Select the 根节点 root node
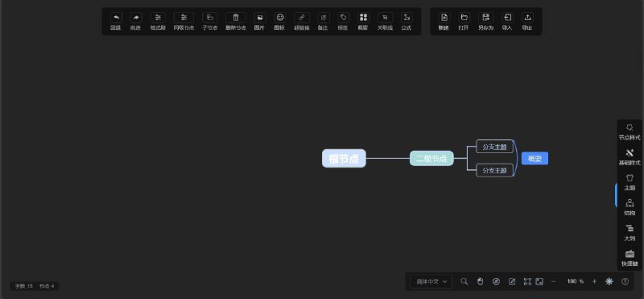This screenshot has height=299, width=644. pos(344,158)
